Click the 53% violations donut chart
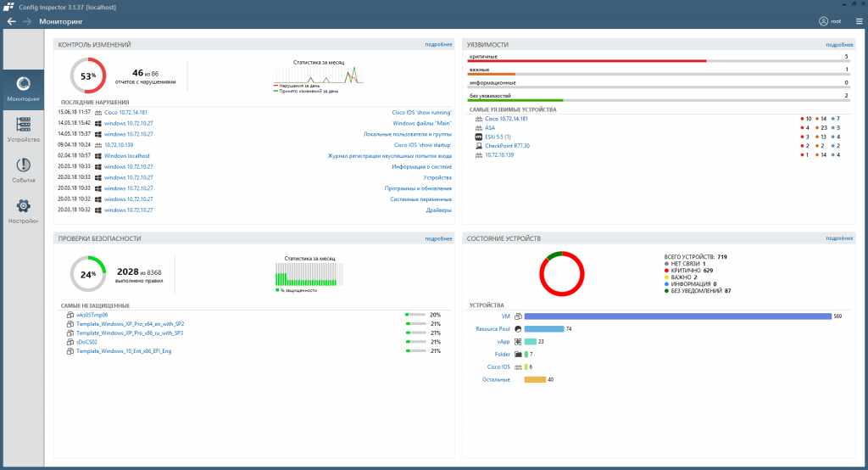Viewport: 868px width, 470px height. click(88, 76)
